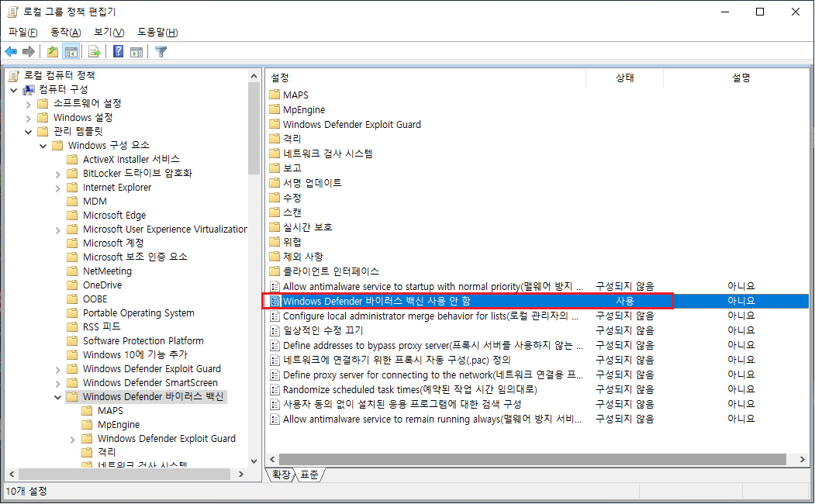Screen dimensions: 815x504
Task: Select Microsoft Edge in the tree
Action: 114,215
